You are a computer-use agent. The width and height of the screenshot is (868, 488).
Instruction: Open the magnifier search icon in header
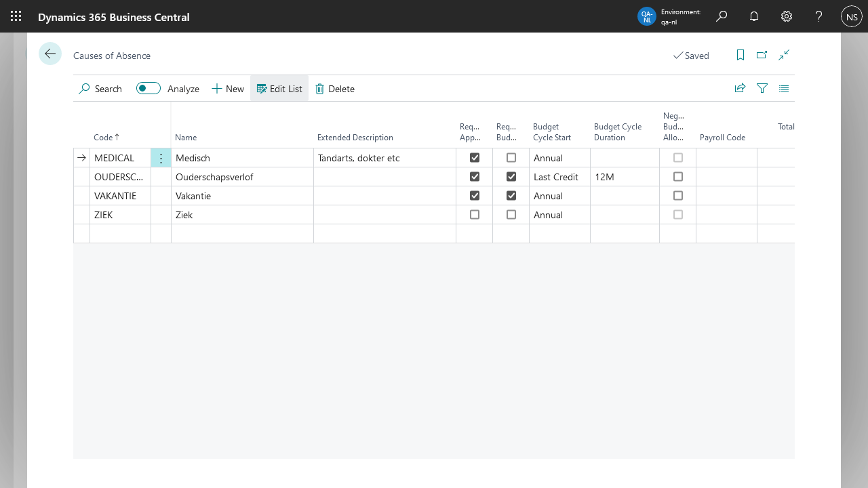(722, 16)
